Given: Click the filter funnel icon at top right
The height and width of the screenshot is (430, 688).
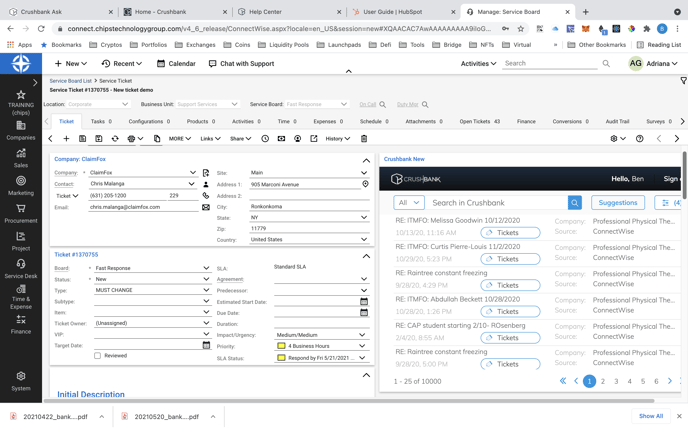Looking at the screenshot, I should coord(684,80).
